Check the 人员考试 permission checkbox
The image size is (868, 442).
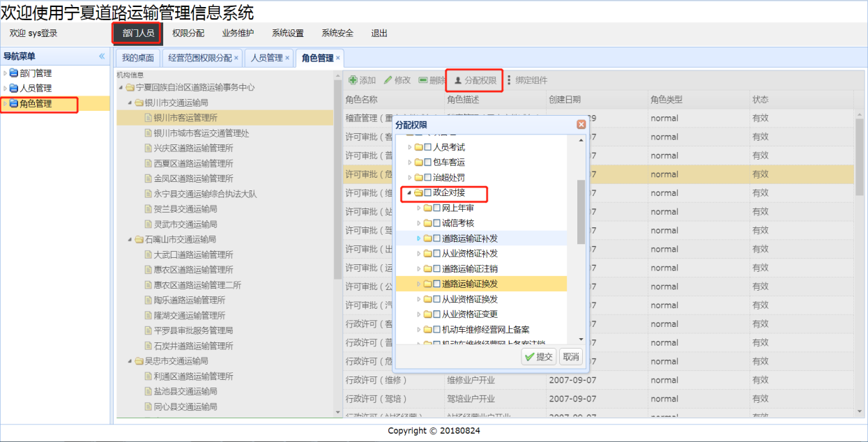tap(428, 147)
